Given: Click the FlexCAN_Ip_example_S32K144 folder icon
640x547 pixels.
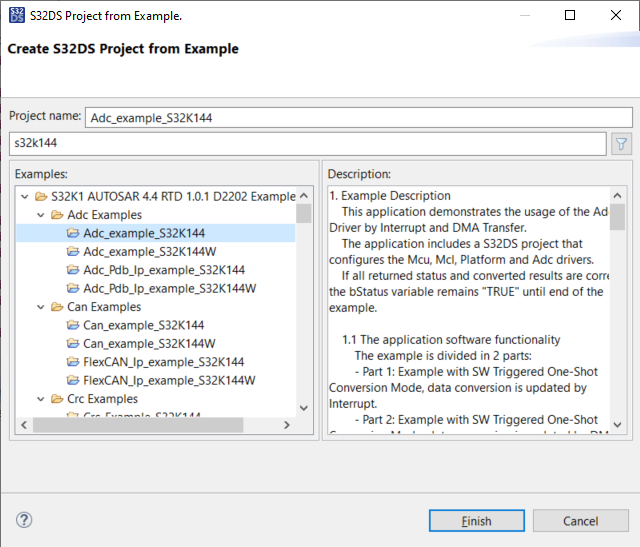Looking at the screenshot, I should point(73,362).
